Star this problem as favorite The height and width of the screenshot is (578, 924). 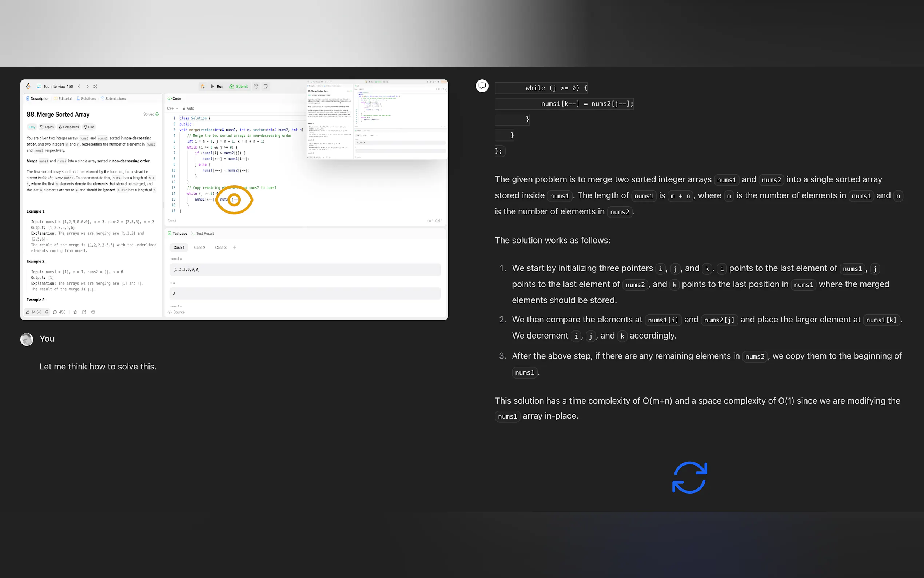pyautogui.click(x=75, y=312)
